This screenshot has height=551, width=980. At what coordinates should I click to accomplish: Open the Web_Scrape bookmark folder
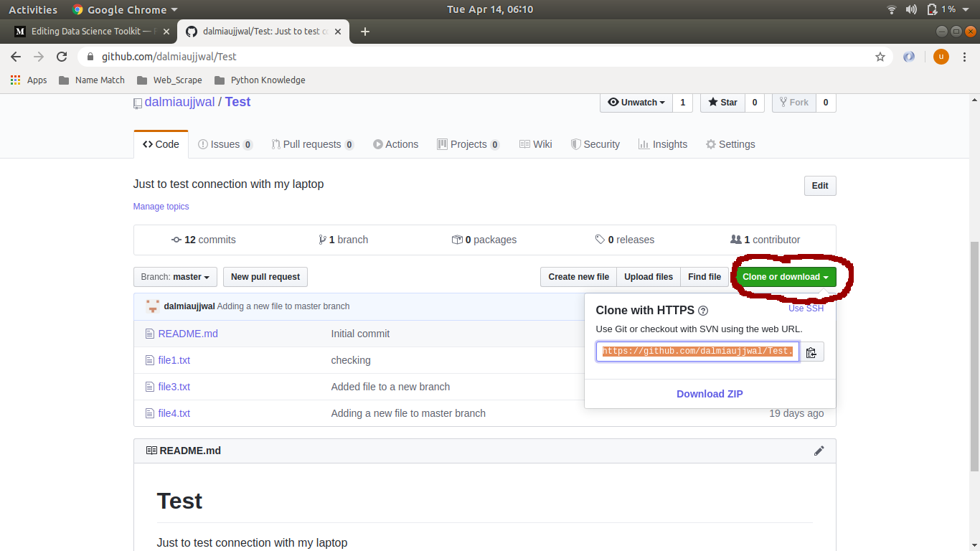[169, 80]
